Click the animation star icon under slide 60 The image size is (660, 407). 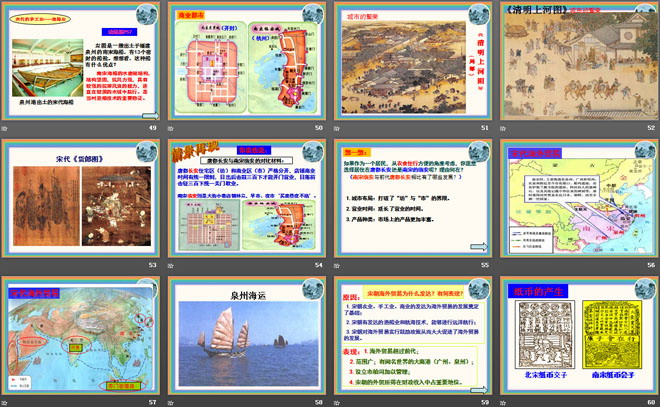pyautogui.click(x=503, y=403)
